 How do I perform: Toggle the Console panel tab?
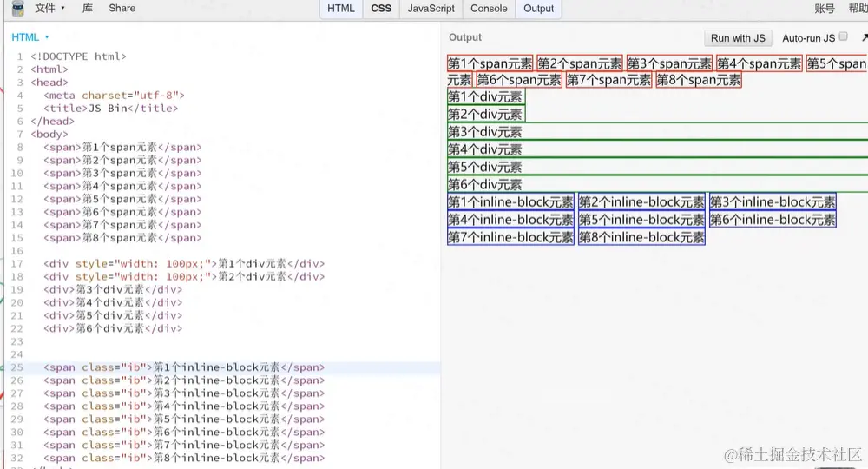coord(489,9)
